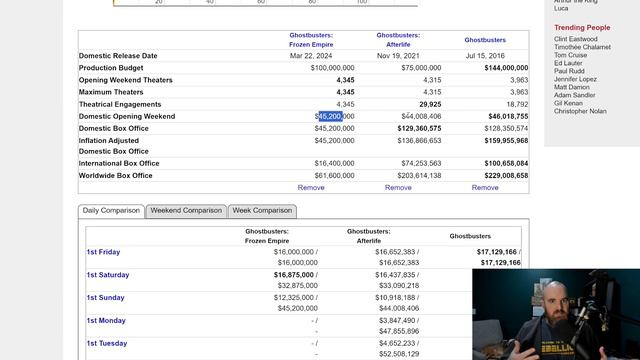Open Matt Damon in Trending People
The image size is (640, 360).
click(571, 87)
